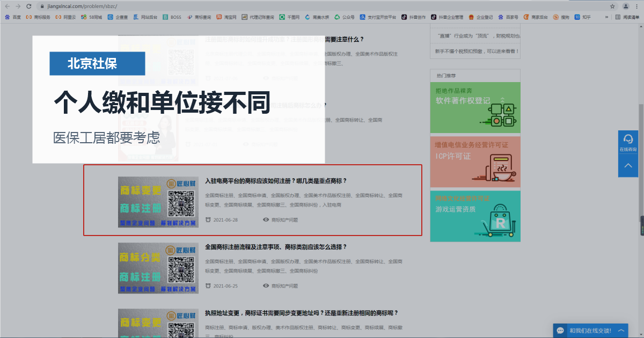Open the 商家后台 bookmark
The width and height of the screenshot is (644, 338).
pyautogui.click(x=536, y=17)
